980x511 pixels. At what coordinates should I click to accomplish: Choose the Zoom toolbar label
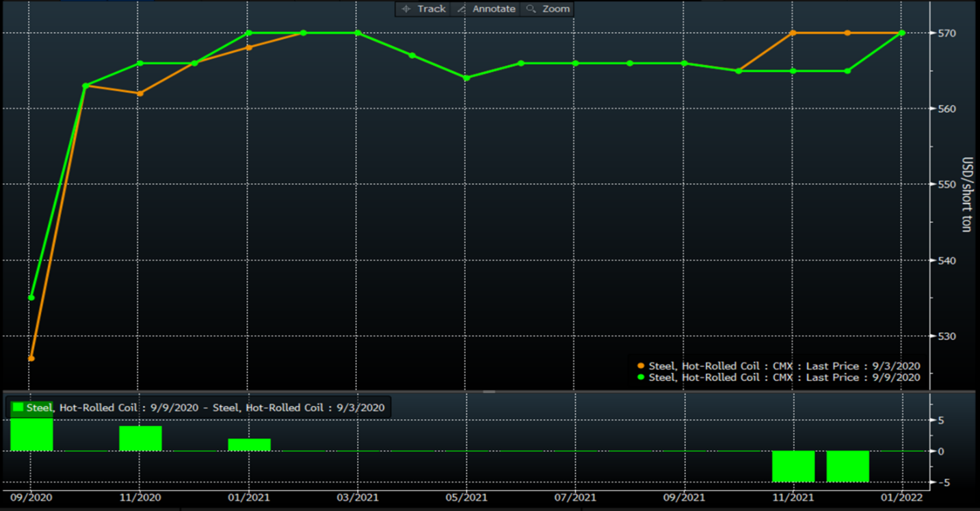tap(556, 9)
